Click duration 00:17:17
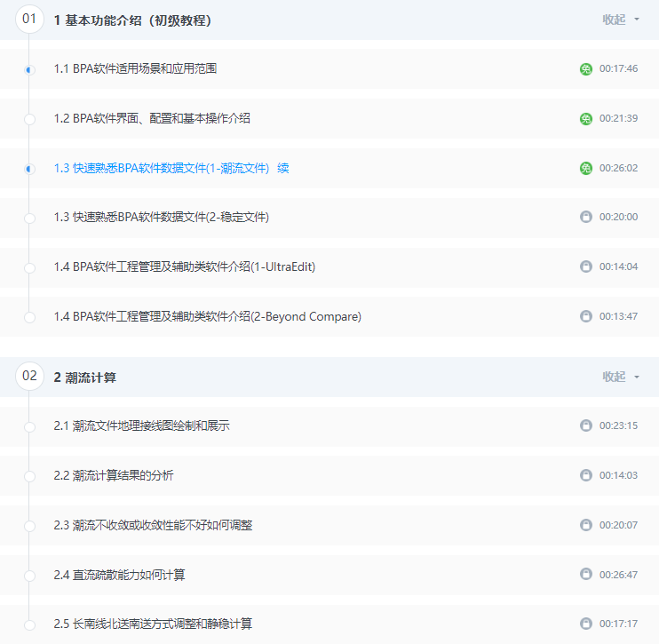The width and height of the screenshot is (659, 644). (618, 624)
